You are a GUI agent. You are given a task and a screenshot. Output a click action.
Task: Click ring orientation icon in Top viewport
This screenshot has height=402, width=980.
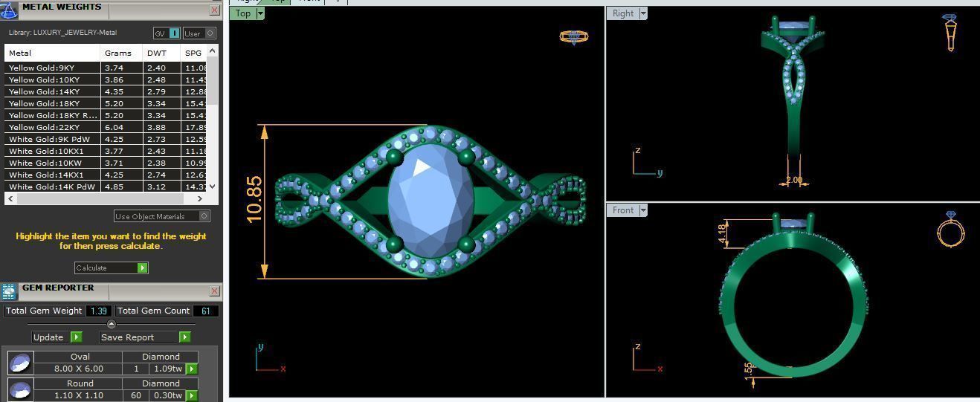pyautogui.click(x=573, y=36)
